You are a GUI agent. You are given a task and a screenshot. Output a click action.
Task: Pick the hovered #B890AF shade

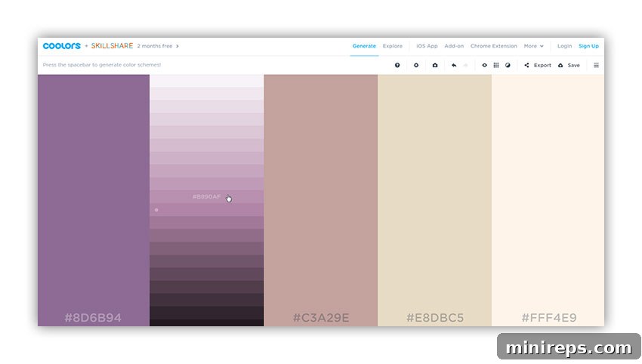pyautogui.click(x=206, y=197)
